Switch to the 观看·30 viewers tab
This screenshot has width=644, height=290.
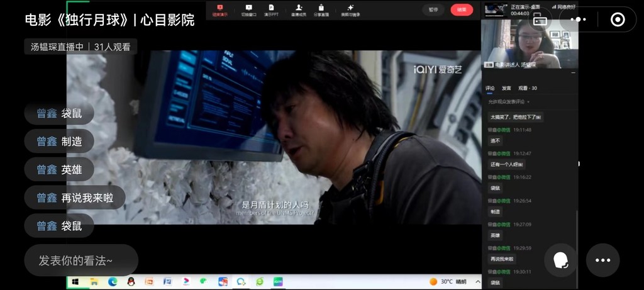528,88
